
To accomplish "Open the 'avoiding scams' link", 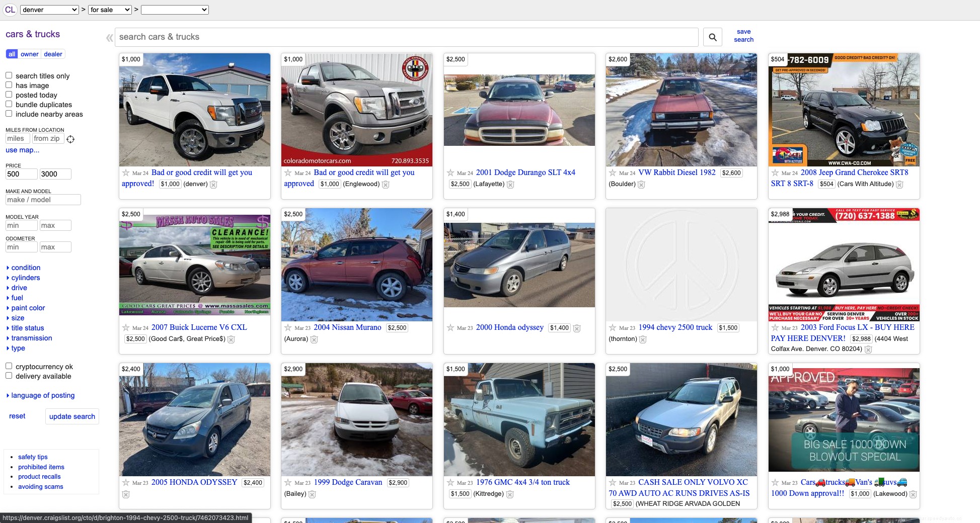I will coord(40,486).
